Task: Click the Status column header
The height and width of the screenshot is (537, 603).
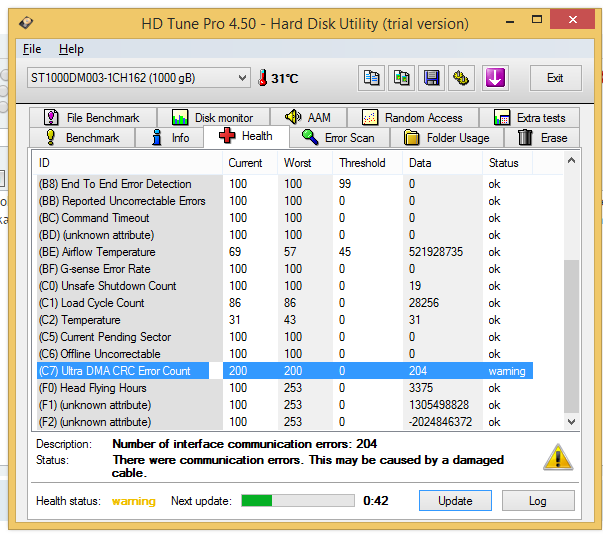Action: click(508, 163)
